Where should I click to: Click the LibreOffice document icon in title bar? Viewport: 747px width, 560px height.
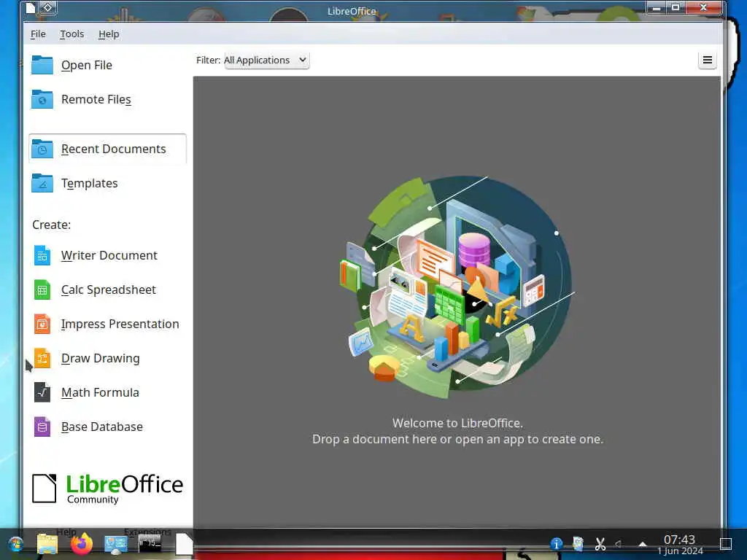[30, 7]
